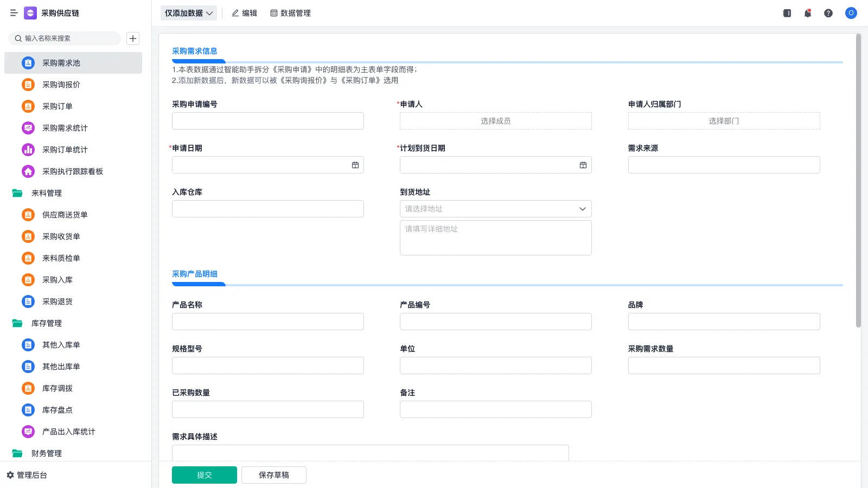Click the 采购退货 blue icon

click(x=28, y=301)
